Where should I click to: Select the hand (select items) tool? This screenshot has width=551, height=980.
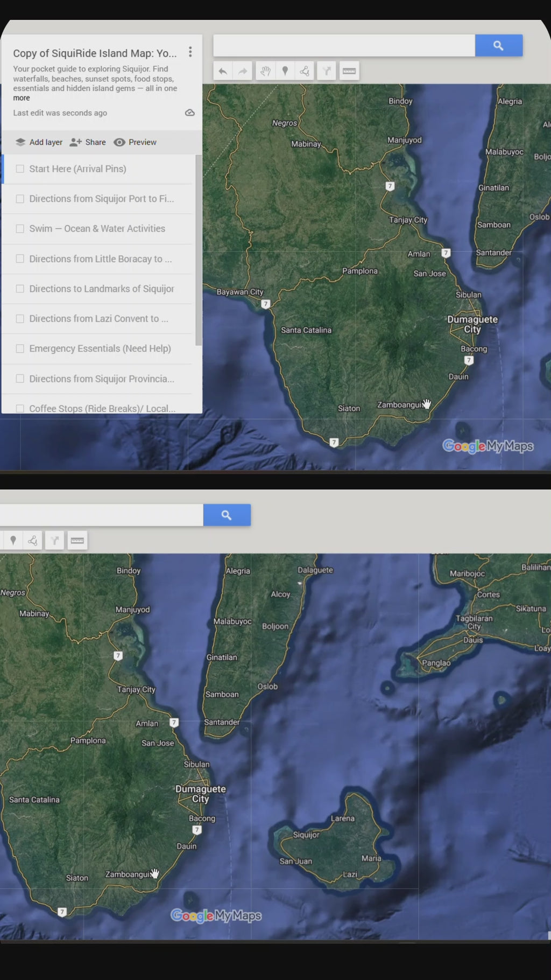(x=265, y=71)
